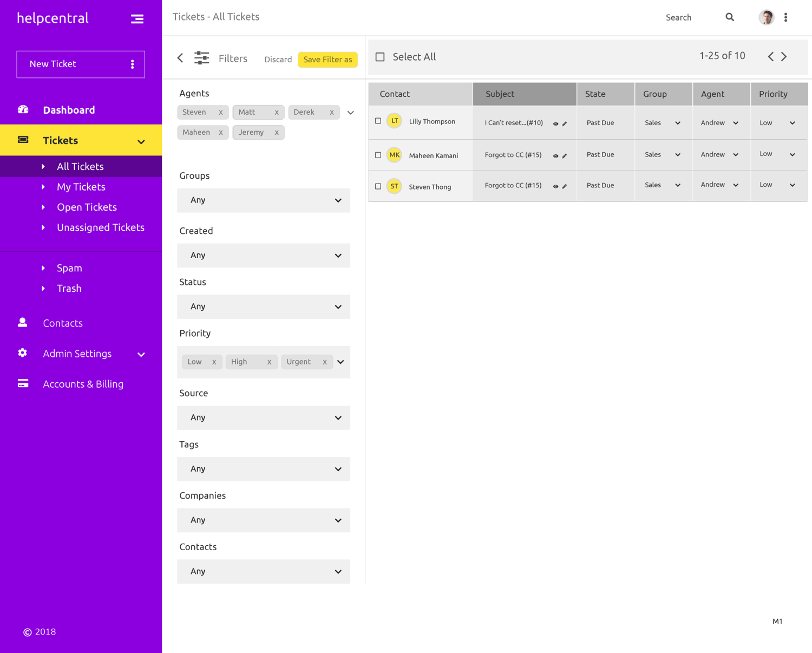Open the Status filter dropdown

tap(264, 306)
